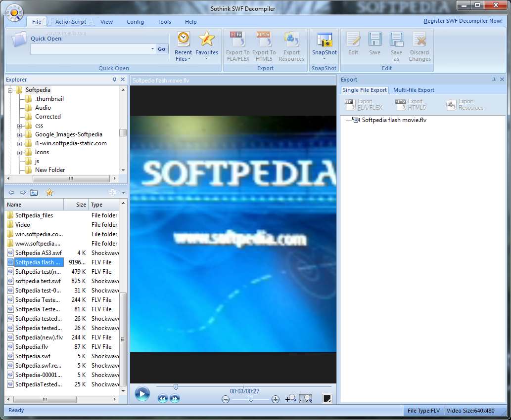Go back with explorer left arrow
Screen dimensions: 511x420
[x=11, y=193]
